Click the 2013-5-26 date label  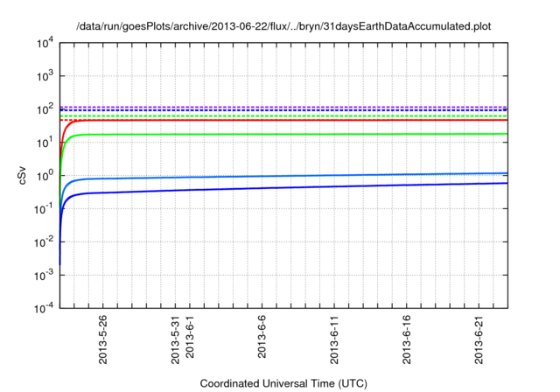tap(103, 339)
